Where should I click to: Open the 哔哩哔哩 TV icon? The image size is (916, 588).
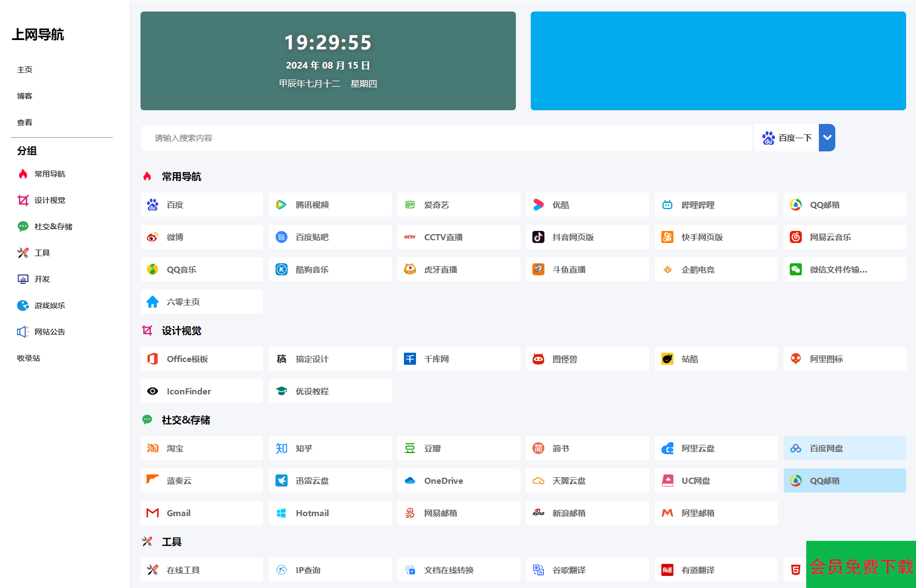click(x=667, y=205)
